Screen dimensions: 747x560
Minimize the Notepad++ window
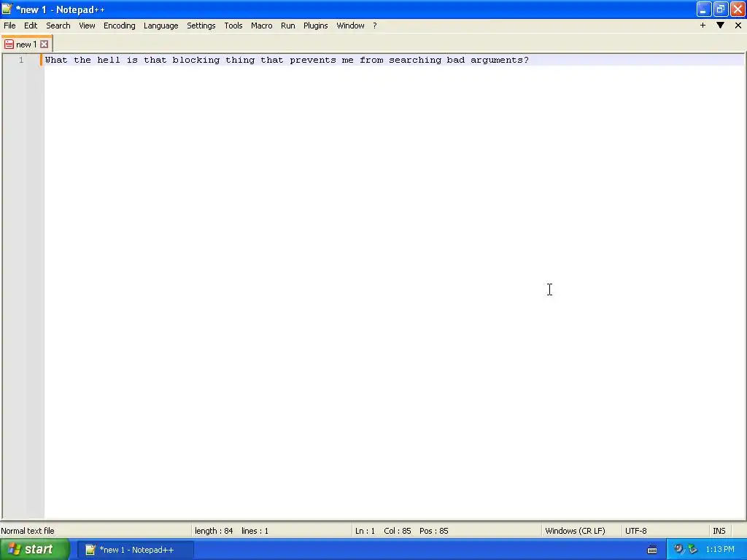click(704, 9)
